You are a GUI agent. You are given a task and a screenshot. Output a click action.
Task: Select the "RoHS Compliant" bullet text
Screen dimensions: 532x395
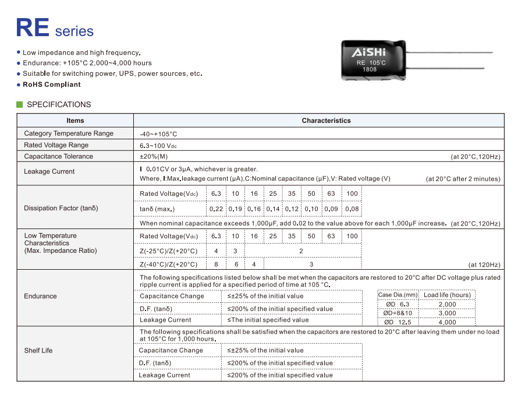51,84
